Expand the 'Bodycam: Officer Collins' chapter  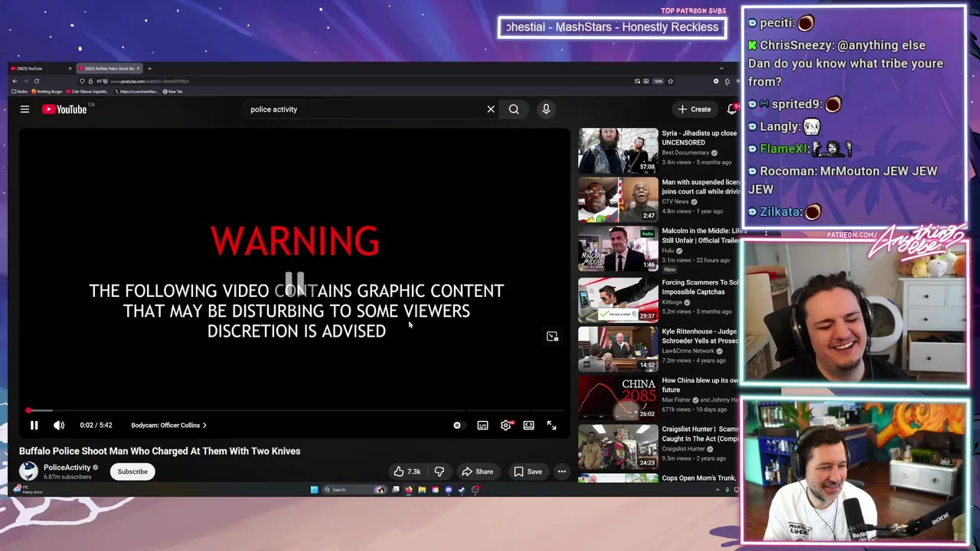click(x=168, y=425)
